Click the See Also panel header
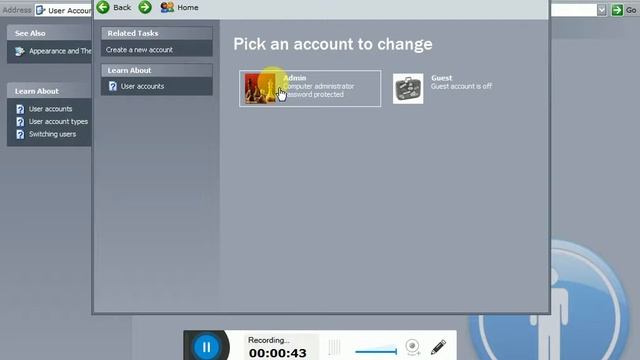The image size is (640, 360). (49, 33)
